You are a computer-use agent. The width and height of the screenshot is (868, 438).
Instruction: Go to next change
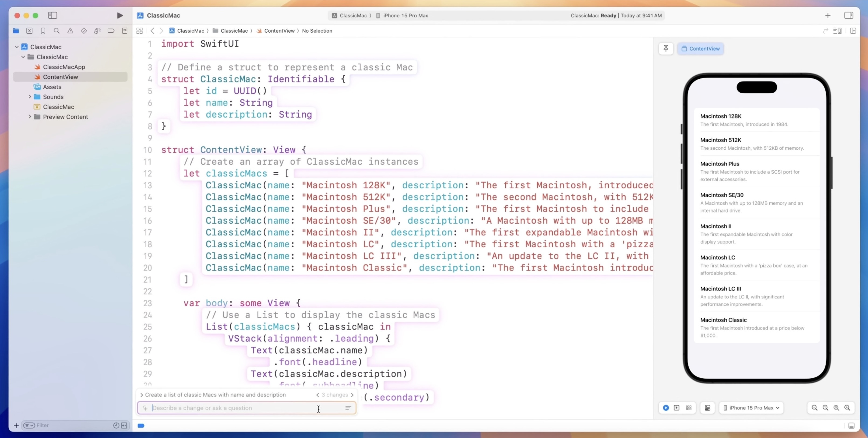(x=352, y=395)
